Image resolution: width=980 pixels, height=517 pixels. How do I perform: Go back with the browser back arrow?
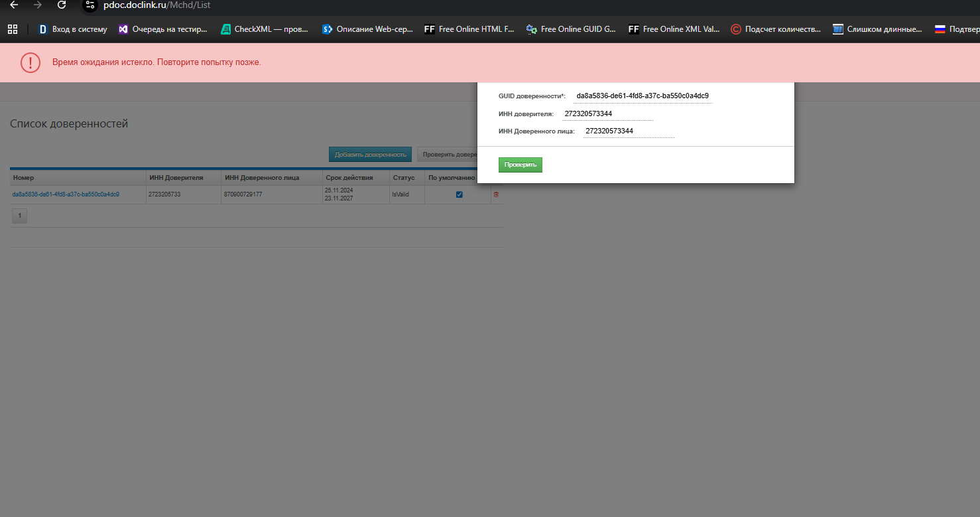(x=13, y=5)
